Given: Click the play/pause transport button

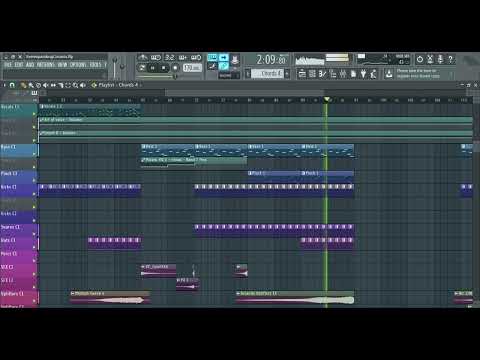Looking at the screenshot, I should point(153,68).
